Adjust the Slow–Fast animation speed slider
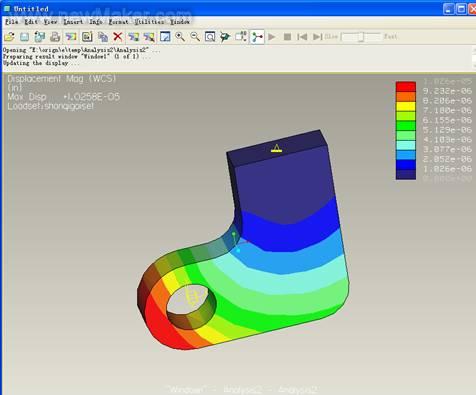This screenshot has width=476, height=395. tap(361, 37)
